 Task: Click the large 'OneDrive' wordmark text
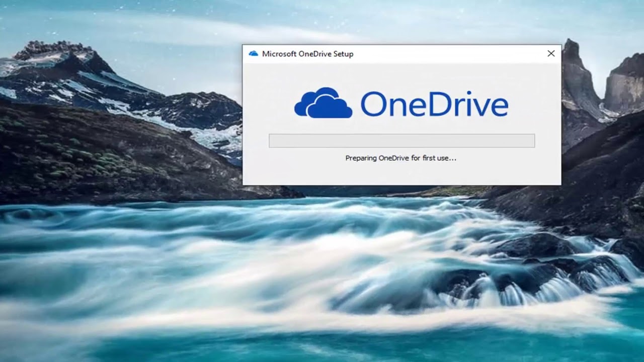click(434, 104)
